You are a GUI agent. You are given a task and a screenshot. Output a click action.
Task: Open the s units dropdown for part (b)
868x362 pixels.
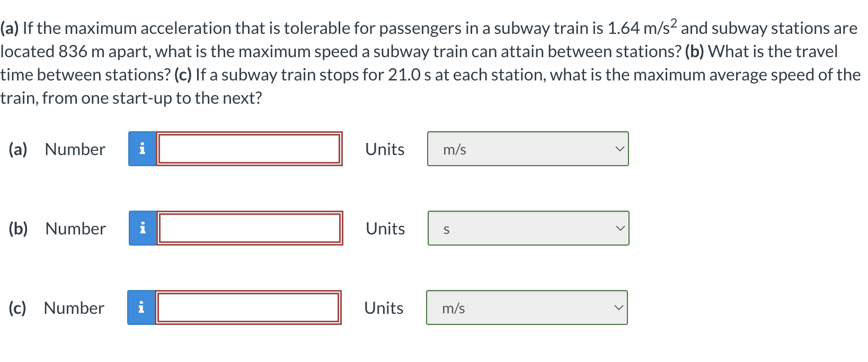click(x=527, y=228)
